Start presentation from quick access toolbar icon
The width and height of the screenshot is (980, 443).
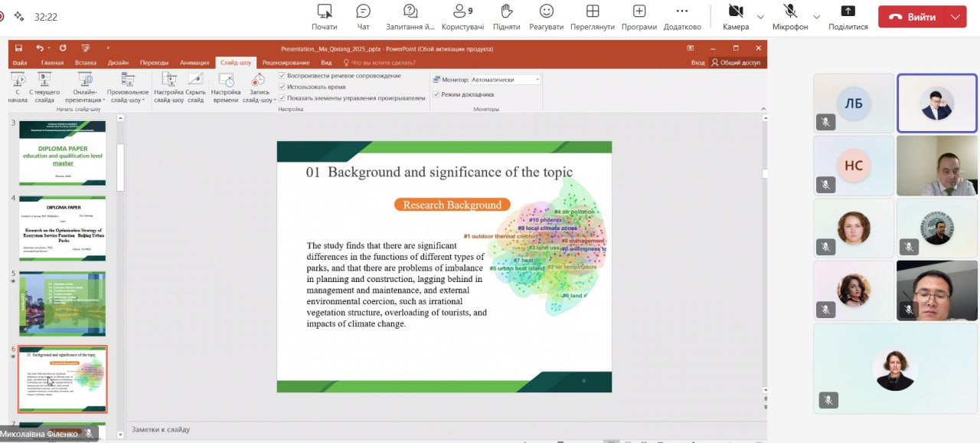click(85, 48)
